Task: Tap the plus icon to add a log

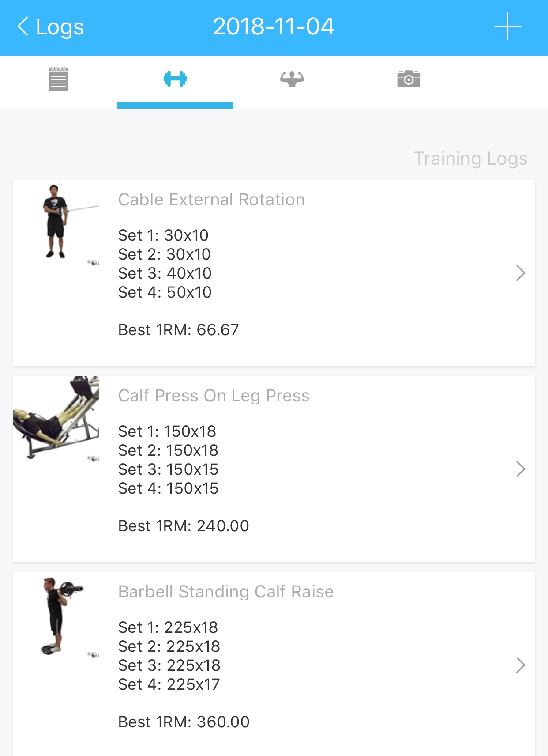Action: tap(507, 26)
